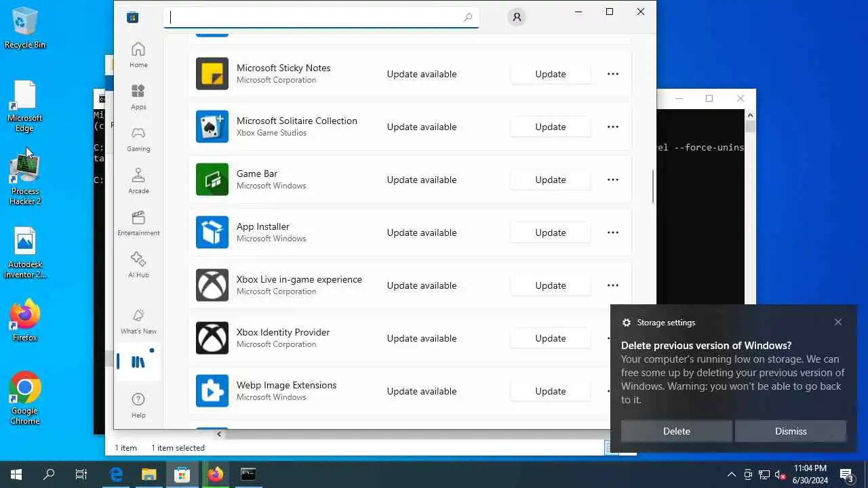Show hidden system tray icons
This screenshot has width=868, height=488.
coord(731,474)
